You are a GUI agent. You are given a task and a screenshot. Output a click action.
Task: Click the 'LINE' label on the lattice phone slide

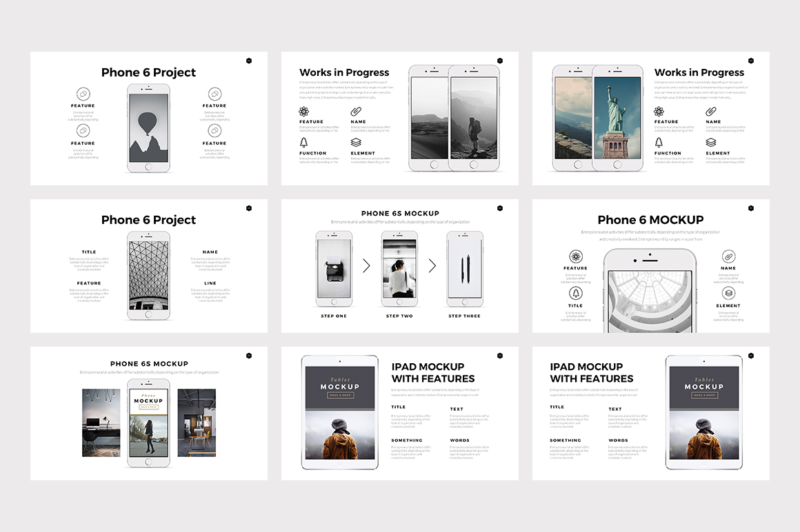210,283
